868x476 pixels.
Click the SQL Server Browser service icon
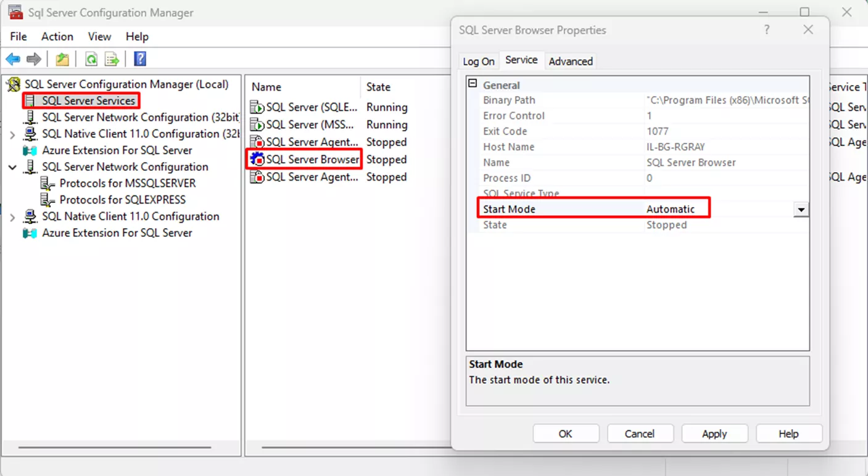click(x=257, y=160)
